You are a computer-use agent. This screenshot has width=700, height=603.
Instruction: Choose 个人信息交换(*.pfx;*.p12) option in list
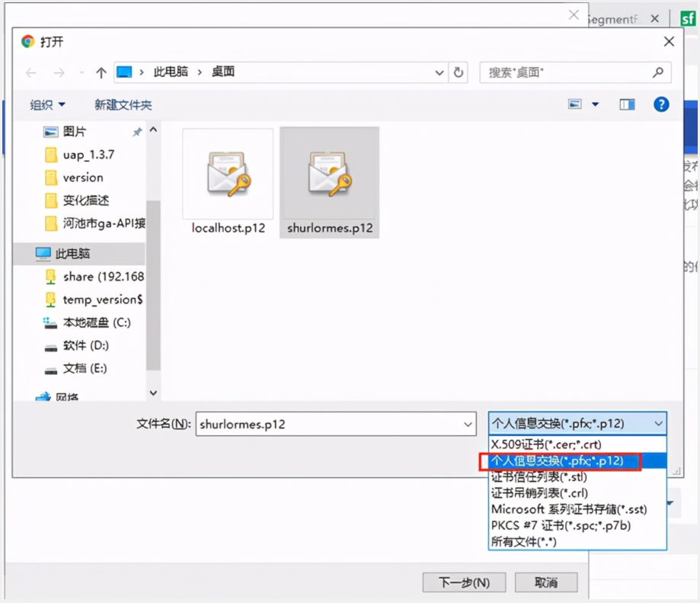tap(577, 460)
